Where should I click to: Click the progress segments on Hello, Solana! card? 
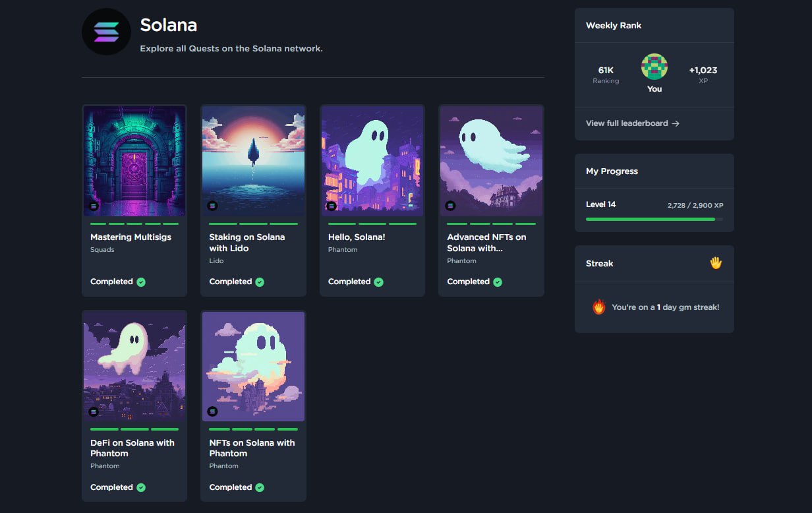(372, 224)
